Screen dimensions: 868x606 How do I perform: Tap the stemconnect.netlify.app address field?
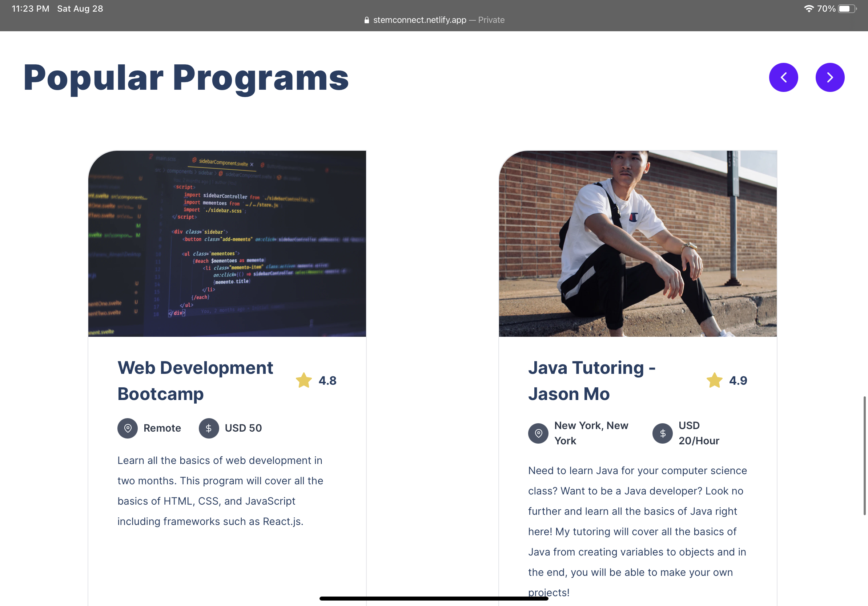419,20
